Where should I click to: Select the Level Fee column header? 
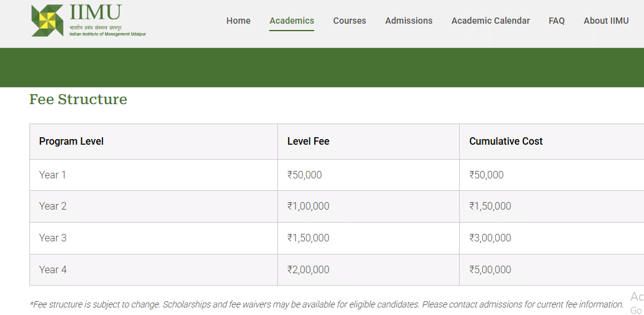[308, 142]
